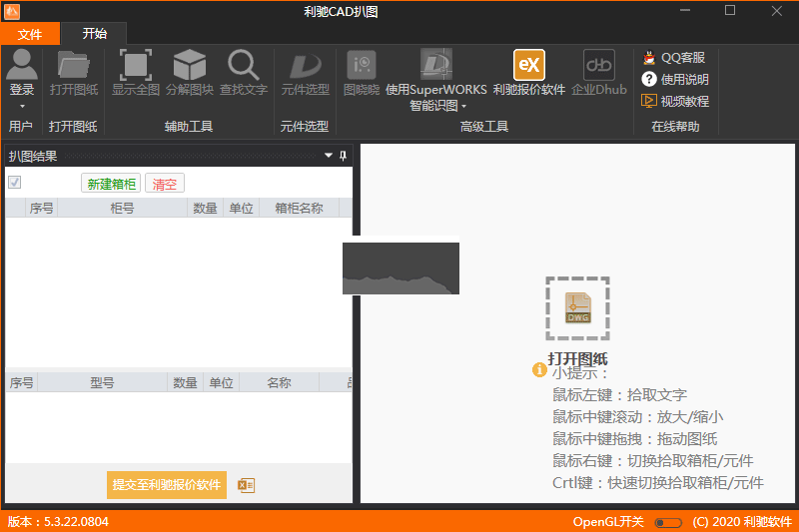The image size is (799, 532).
Task: Pin the 扒图结果 panel with pushpin
Action: tap(343, 156)
